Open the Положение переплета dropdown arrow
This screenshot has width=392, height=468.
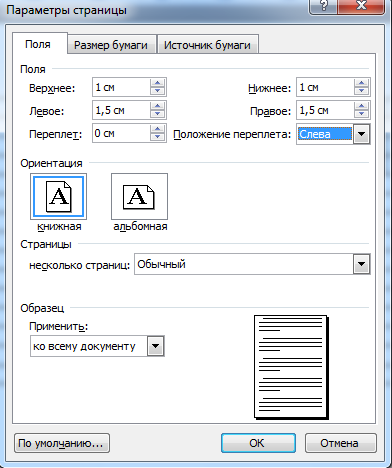click(361, 134)
